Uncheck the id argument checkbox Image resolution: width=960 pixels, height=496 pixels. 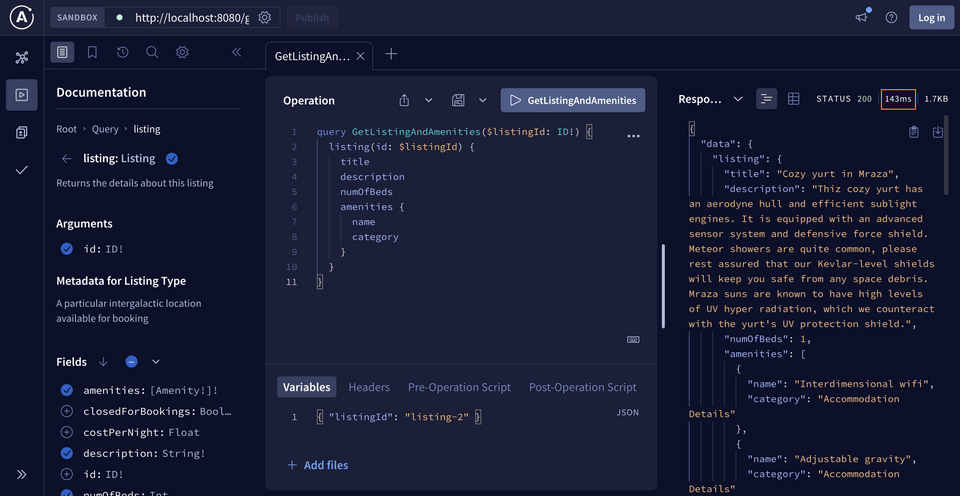tap(67, 249)
